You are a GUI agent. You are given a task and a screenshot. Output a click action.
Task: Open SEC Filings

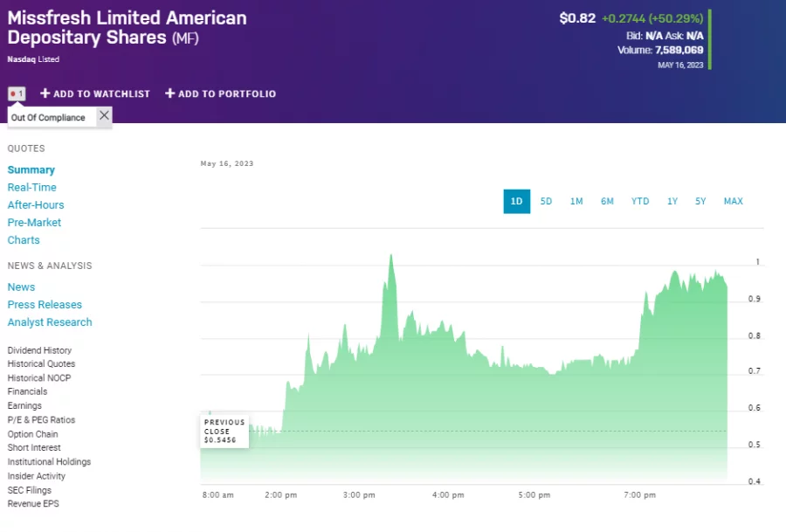(x=30, y=490)
